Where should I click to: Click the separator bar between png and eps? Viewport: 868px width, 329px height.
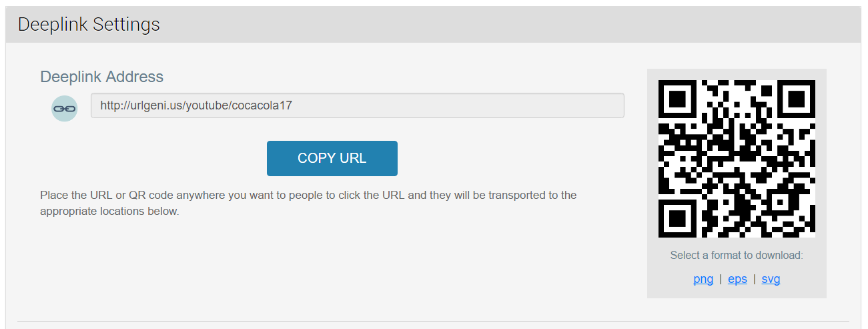coord(721,279)
